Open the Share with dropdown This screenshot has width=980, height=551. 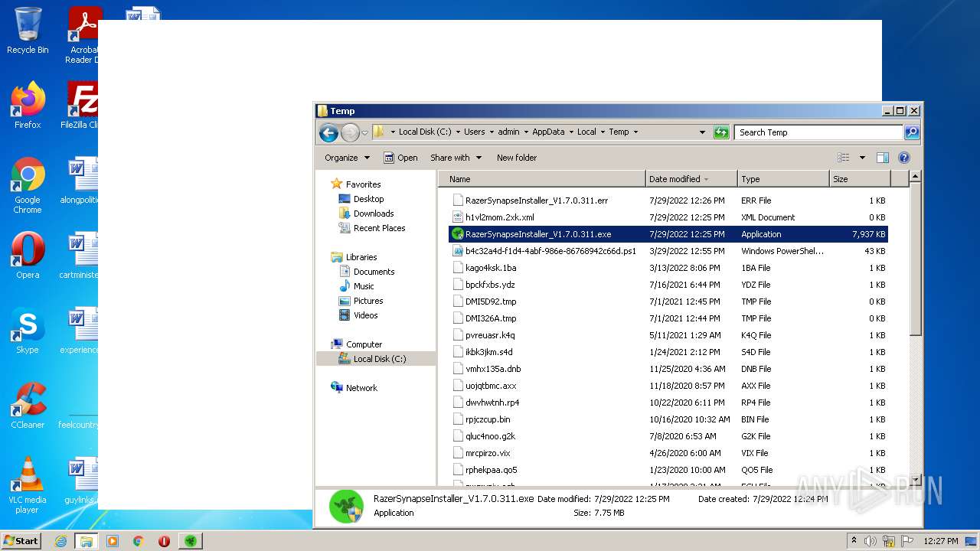[456, 158]
